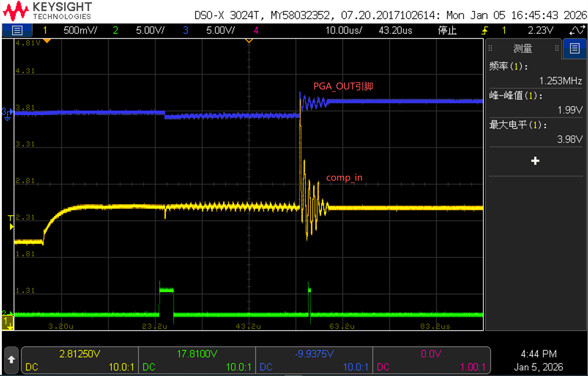This screenshot has width=588, height=376.
Task: Open the measurement sidebar menu icon
Action: (574, 48)
